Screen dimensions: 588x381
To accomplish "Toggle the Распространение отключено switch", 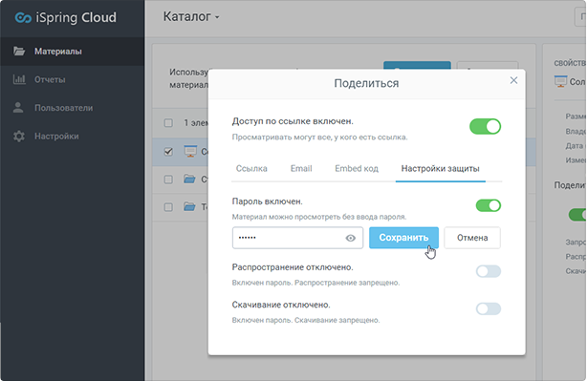I will click(x=489, y=271).
